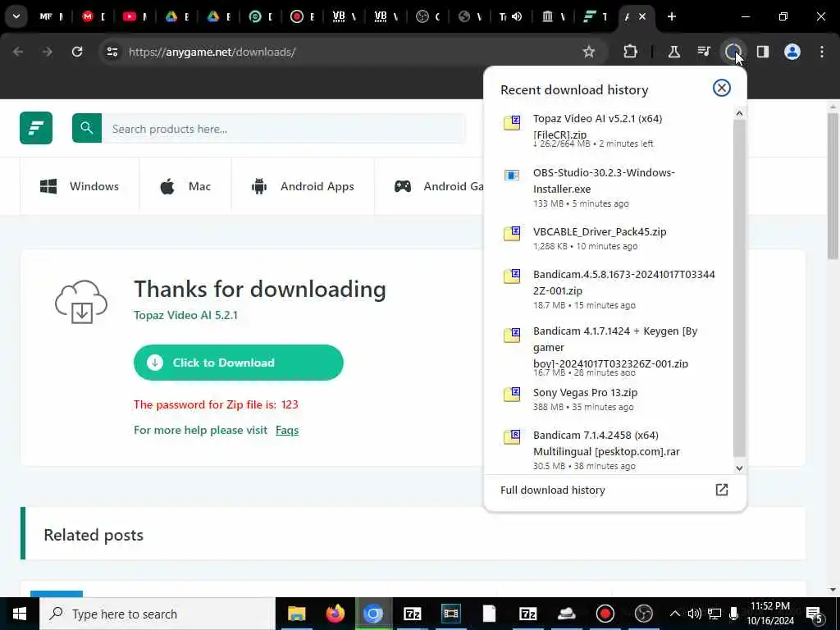This screenshot has height=630, width=840.
Task: Click the zip file icon beside Sony Vegas Pro 13
Action: tap(512, 395)
